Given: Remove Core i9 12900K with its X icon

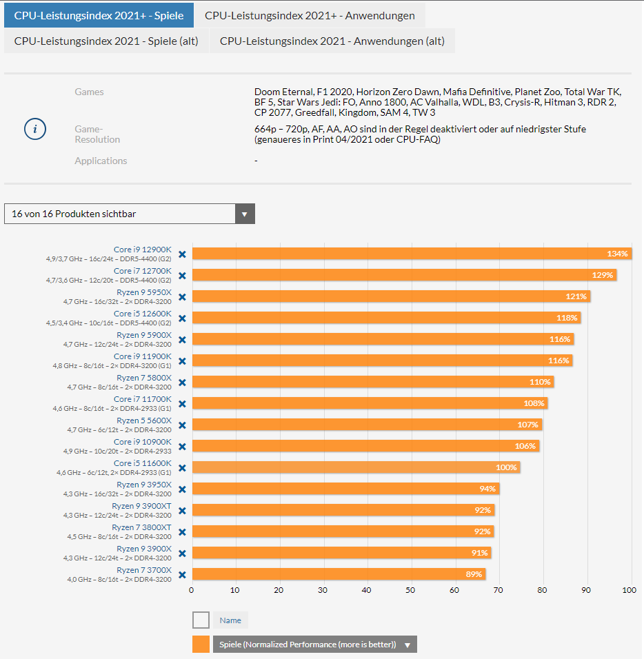Looking at the screenshot, I should click(x=182, y=254).
